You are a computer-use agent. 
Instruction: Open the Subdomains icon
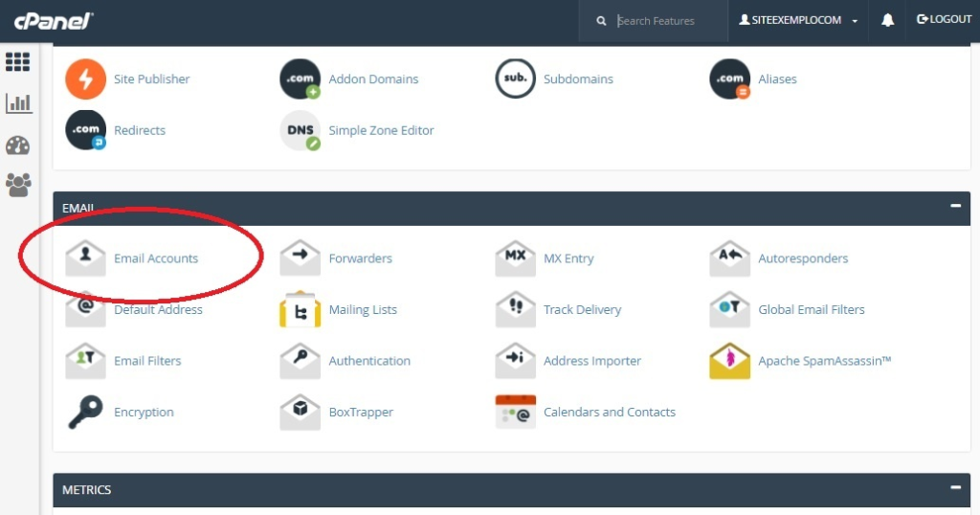(x=515, y=79)
